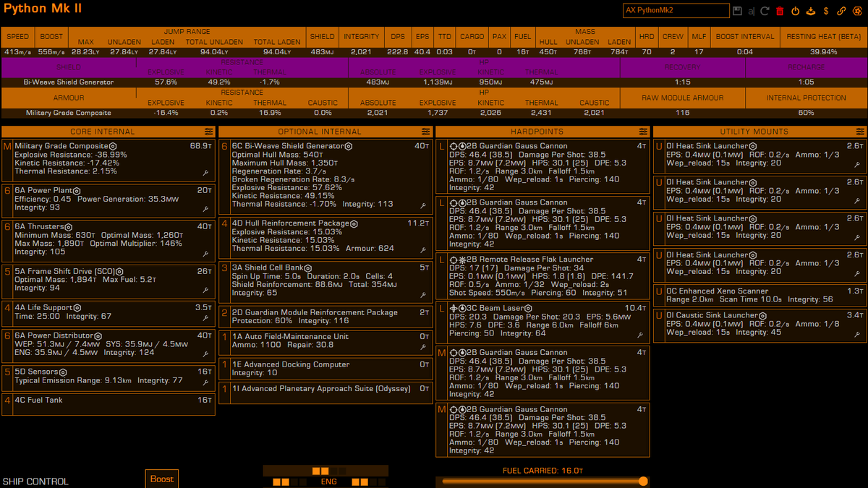Open the Optional Internal section options icon
The height and width of the screenshot is (488, 868).
pos(425,132)
